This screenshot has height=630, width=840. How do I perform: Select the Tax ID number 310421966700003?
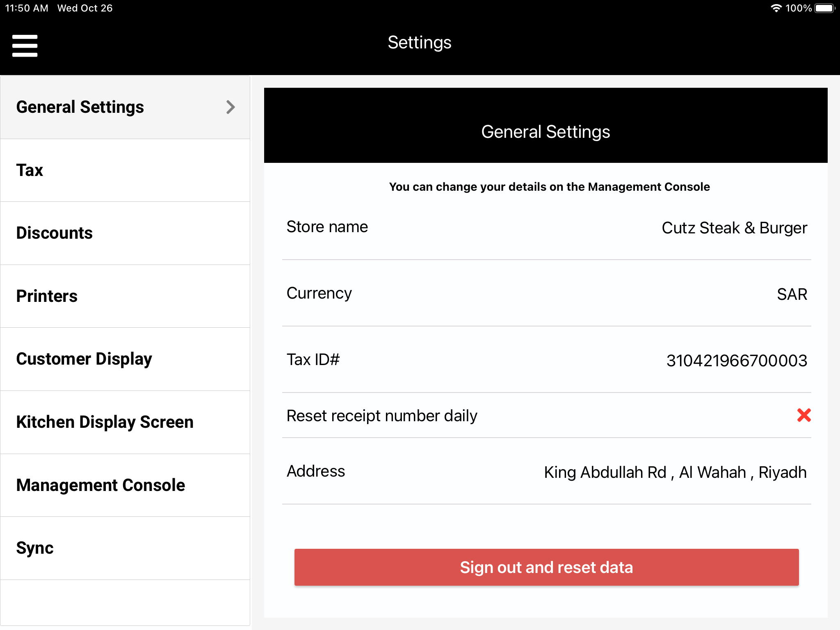737,361
